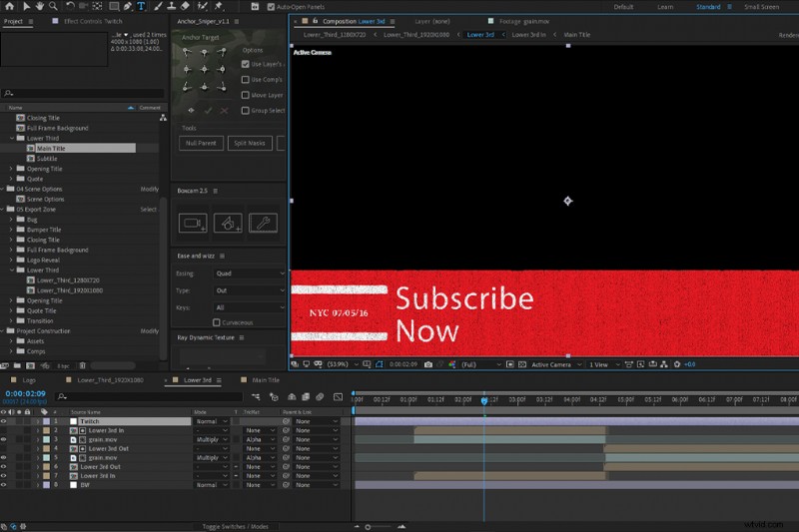Image resolution: width=799 pixels, height=532 pixels.
Task: Toggle visibility of layer 3 grain.mov
Action: (x=4, y=439)
